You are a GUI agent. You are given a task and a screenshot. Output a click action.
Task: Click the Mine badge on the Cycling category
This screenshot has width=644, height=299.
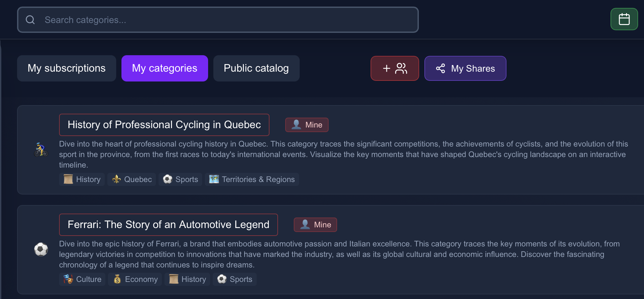(307, 125)
